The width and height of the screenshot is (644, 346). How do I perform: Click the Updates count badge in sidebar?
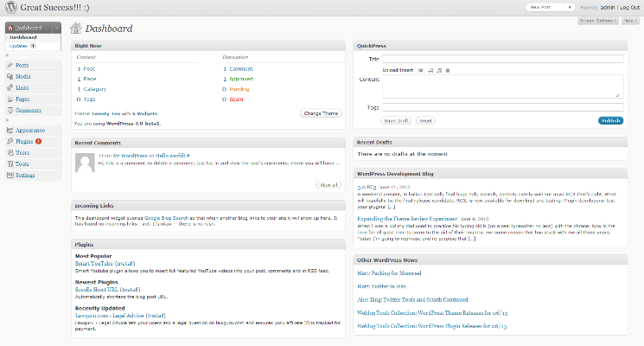click(x=33, y=46)
